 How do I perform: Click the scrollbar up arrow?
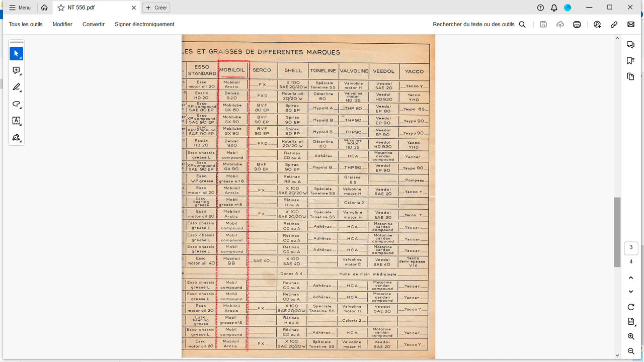[x=617, y=38]
